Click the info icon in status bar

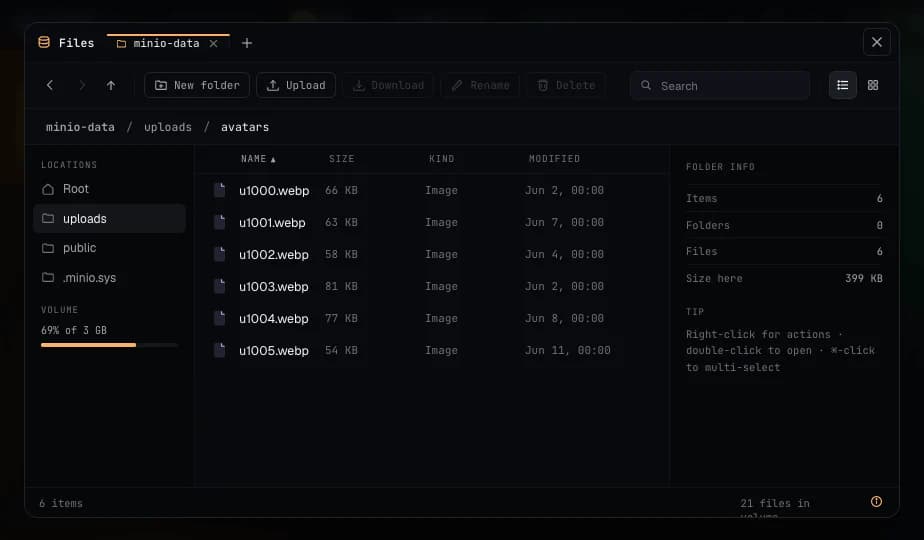[x=876, y=502]
